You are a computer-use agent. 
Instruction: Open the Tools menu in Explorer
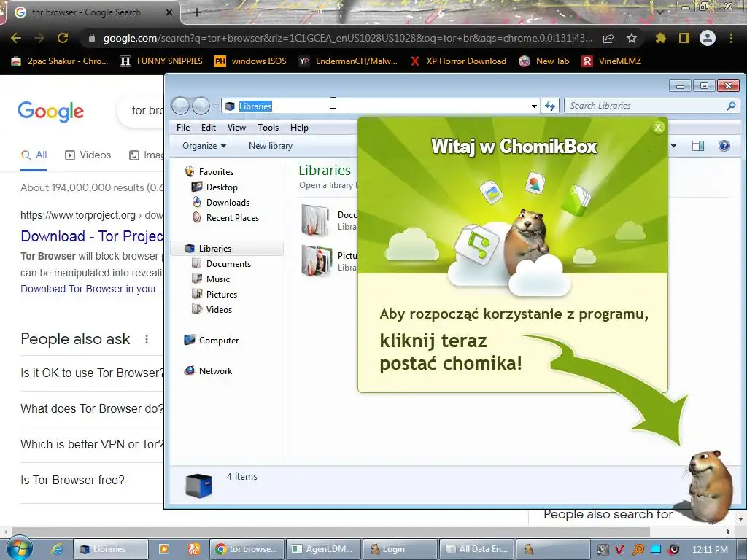point(268,128)
